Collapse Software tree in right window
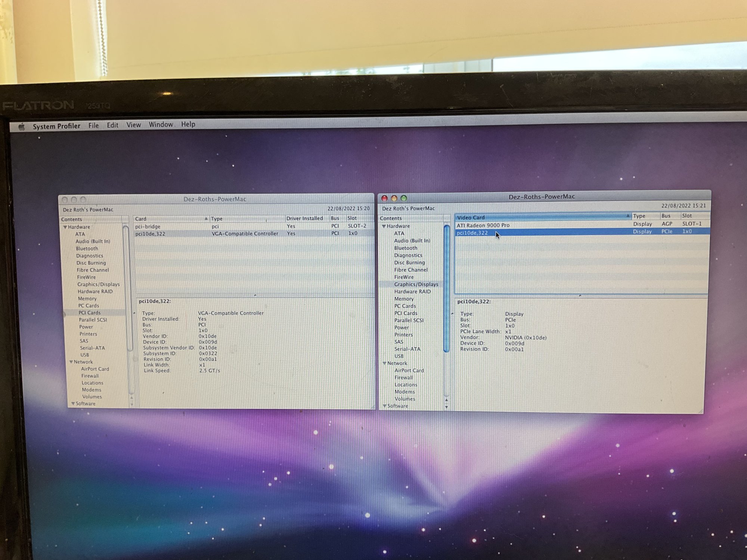 pyautogui.click(x=385, y=406)
